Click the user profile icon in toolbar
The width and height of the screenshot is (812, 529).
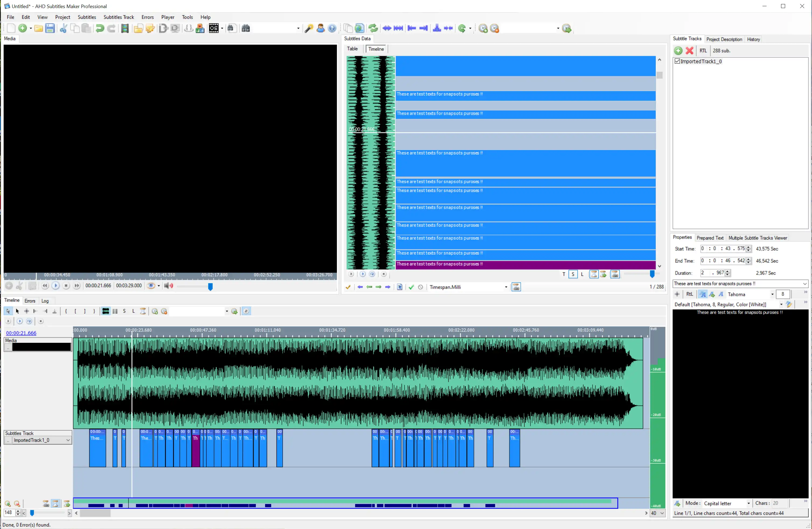coord(320,28)
